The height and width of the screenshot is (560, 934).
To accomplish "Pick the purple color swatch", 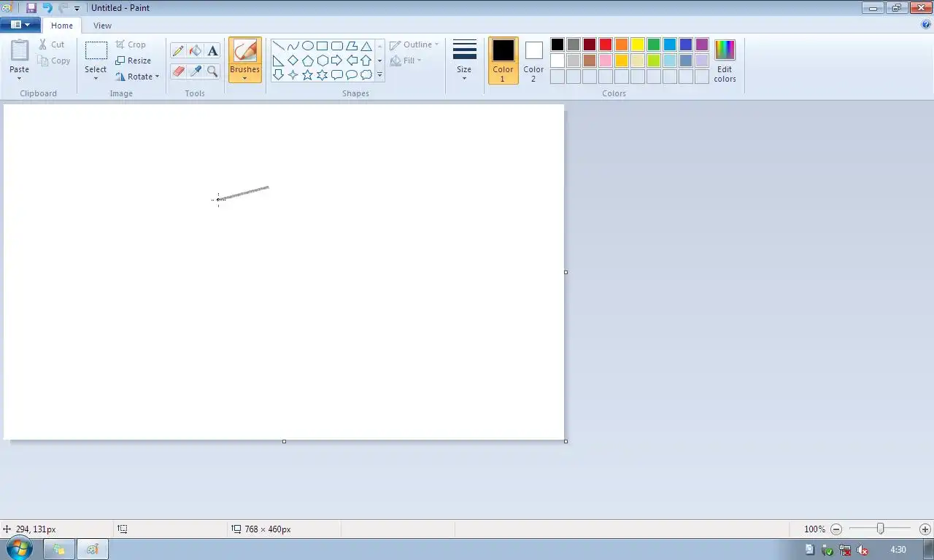I will (702, 44).
